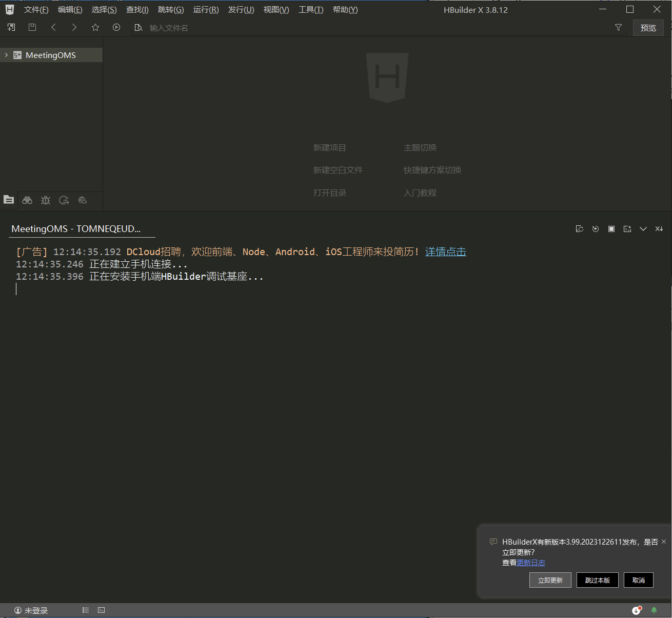The height and width of the screenshot is (618, 672).
Task: Toggle the 预览 preview panel
Action: (x=648, y=28)
